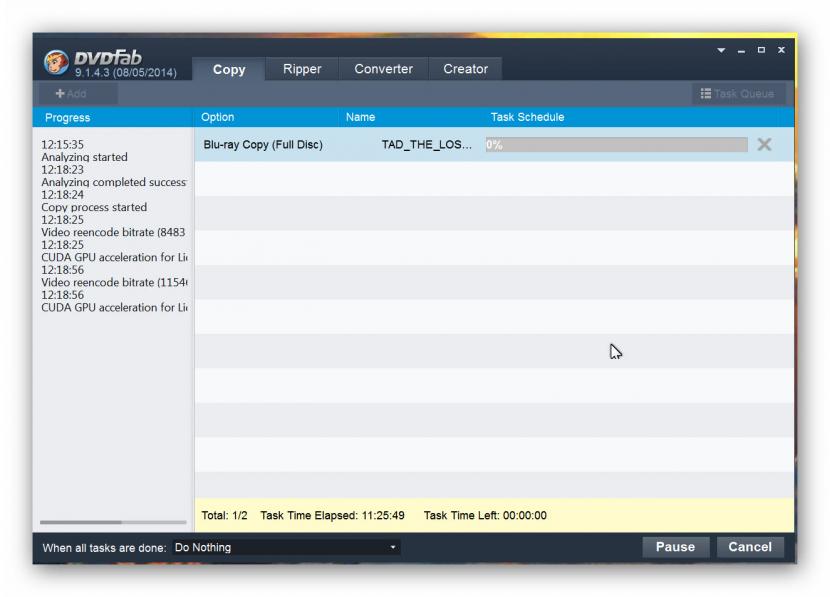
Task: Pause the copy task
Action: [x=675, y=547]
